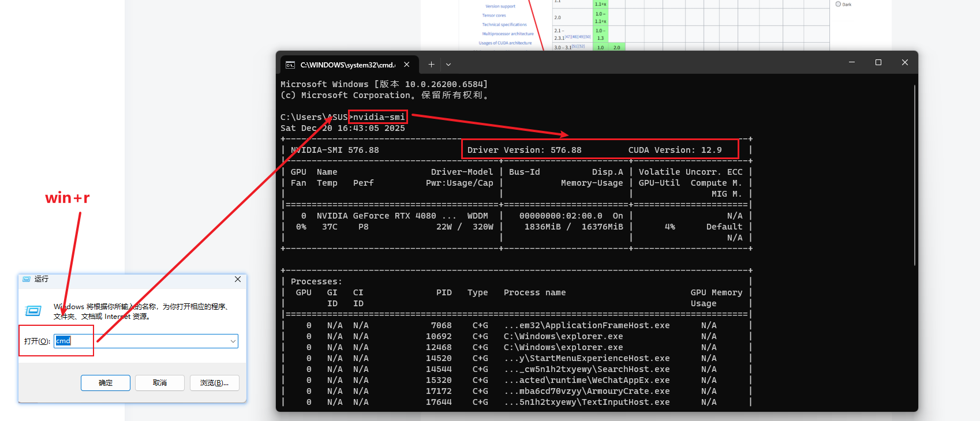The image size is (980, 421).
Task: Click the 4% GPU-Util value
Action: coord(669,227)
